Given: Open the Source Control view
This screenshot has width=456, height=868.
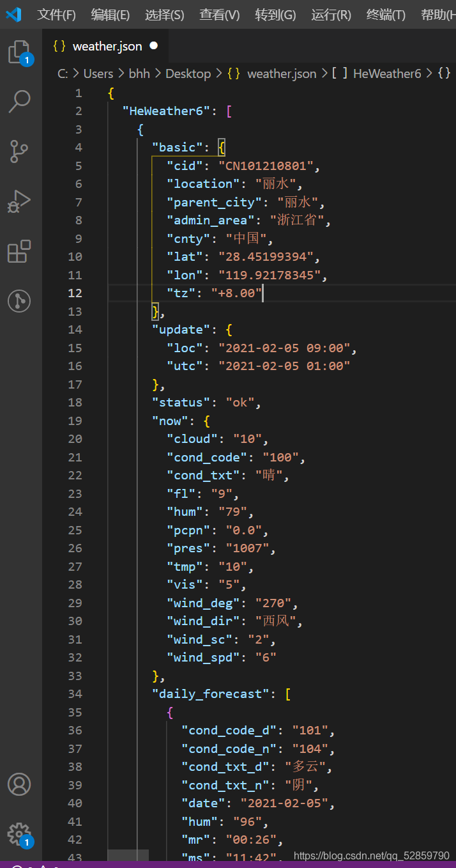Looking at the screenshot, I should [19, 151].
